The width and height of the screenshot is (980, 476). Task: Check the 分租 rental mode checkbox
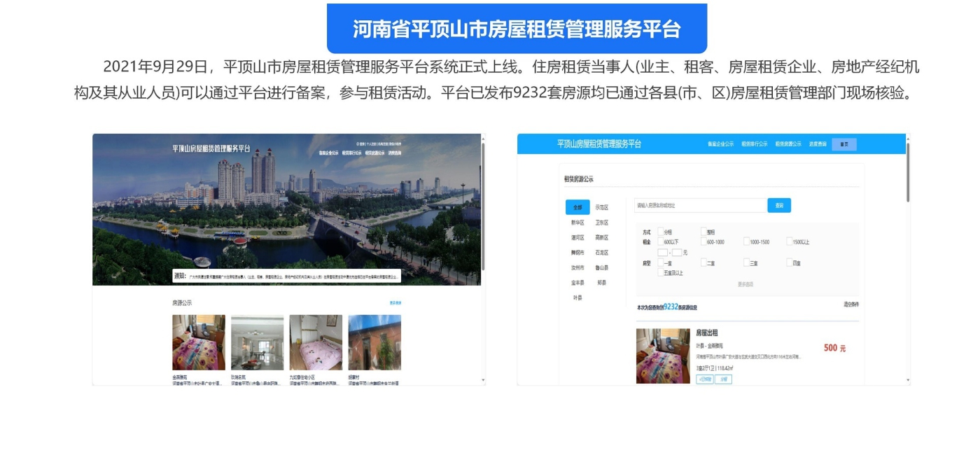click(661, 232)
